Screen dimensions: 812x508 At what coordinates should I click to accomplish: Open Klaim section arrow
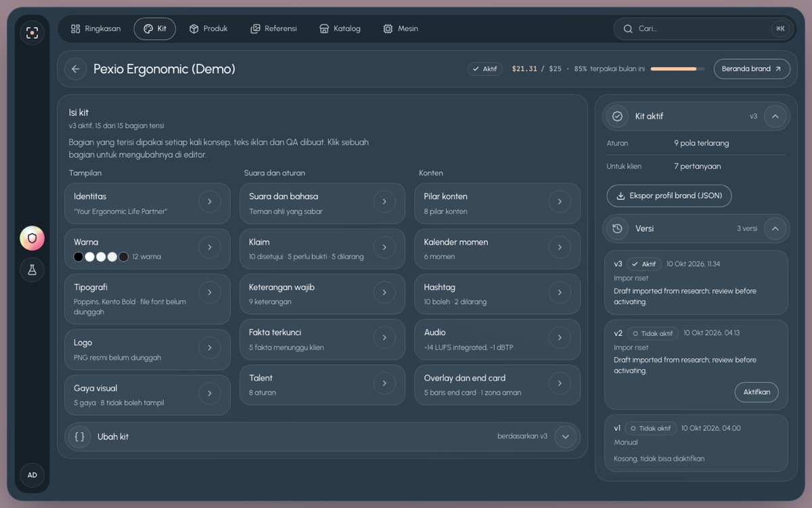384,247
